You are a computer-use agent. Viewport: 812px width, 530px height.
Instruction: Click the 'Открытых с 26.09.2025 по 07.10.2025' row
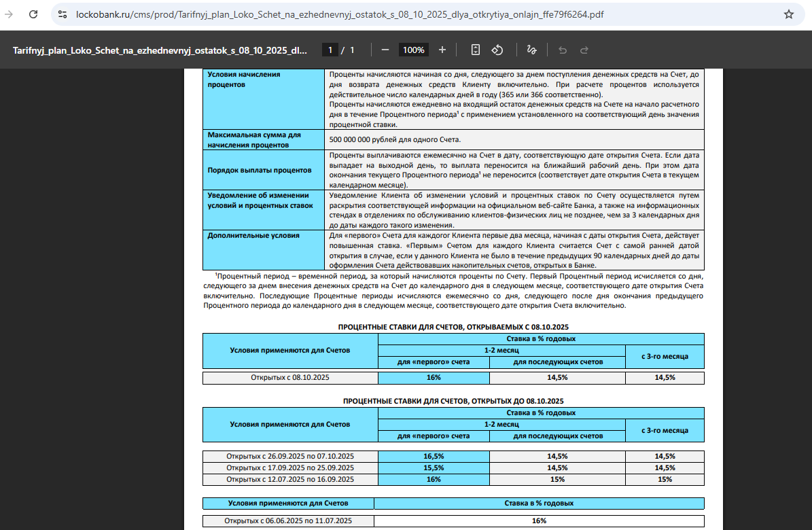290,456
